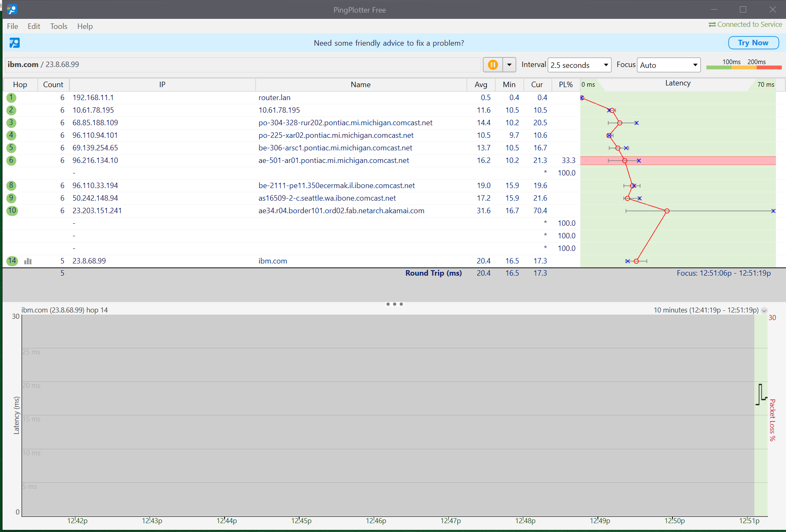Select hop 2 green circle
The image size is (786, 532).
pos(11,110)
